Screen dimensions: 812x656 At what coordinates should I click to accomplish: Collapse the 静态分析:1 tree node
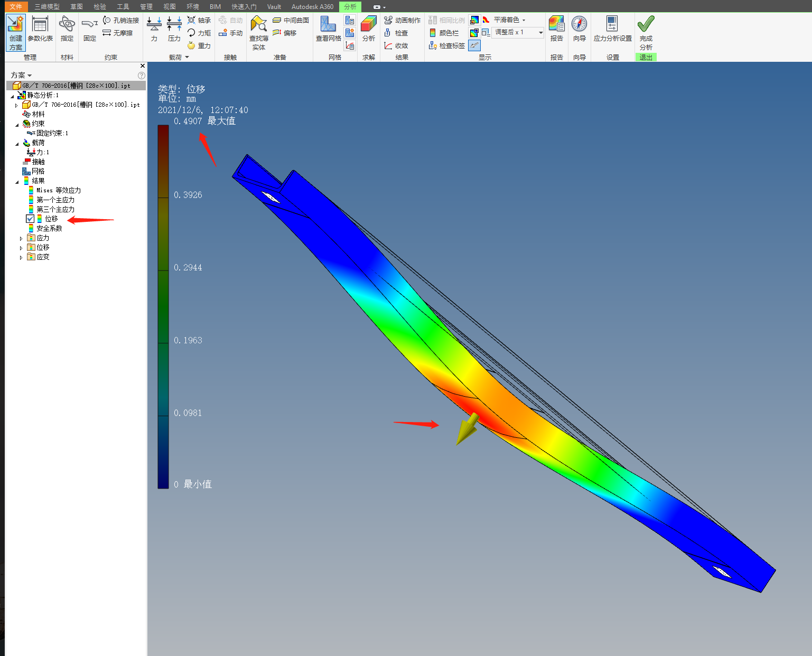point(12,96)
